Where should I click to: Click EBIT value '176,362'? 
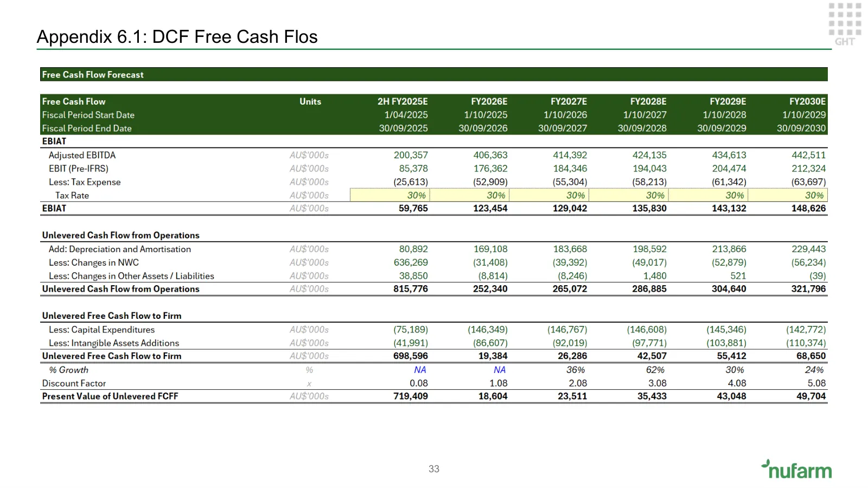490,169
